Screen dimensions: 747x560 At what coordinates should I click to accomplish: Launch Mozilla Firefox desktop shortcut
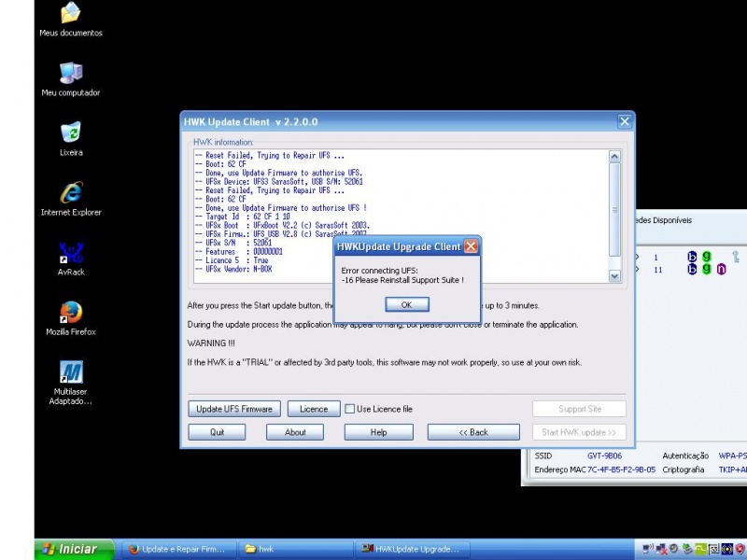[x=71, y=318]
